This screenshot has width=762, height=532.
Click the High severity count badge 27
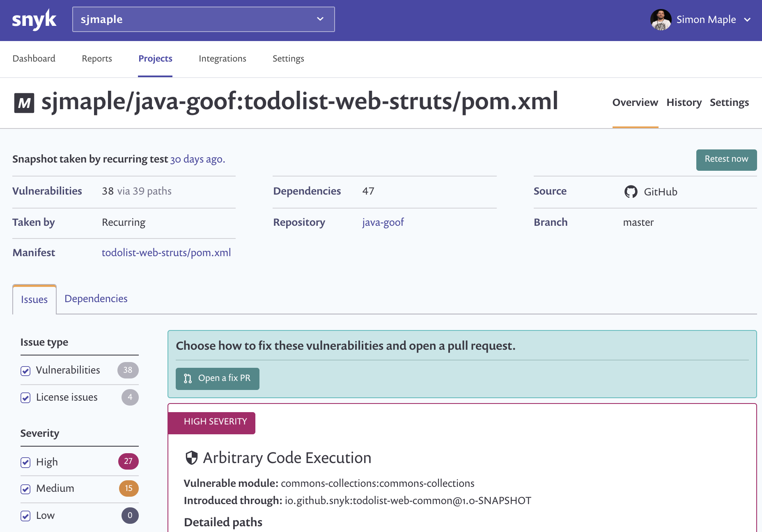pyautogui.click(x=129, y=461)
